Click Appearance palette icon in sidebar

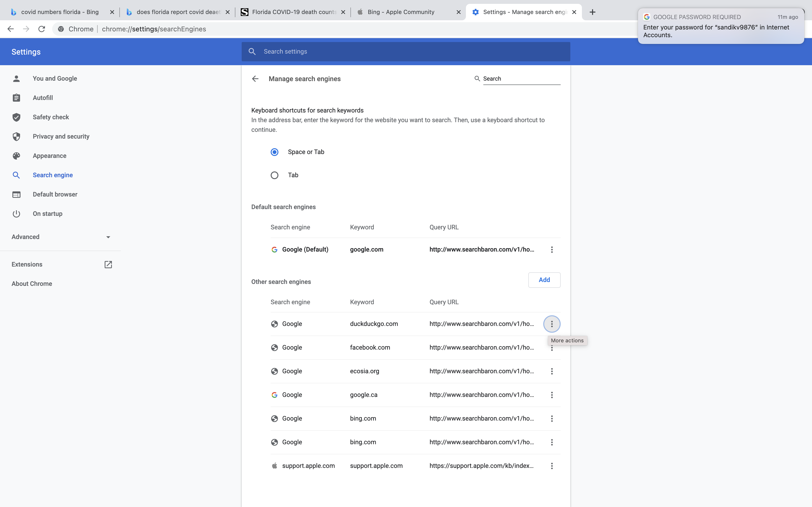(x=16, y=156)
